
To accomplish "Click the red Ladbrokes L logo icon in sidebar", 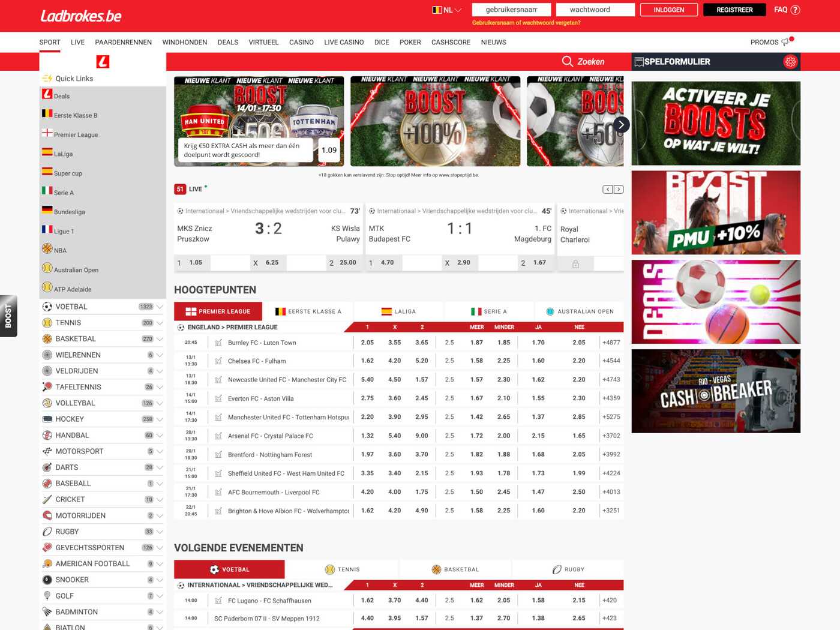I will pyautogui.click(x=103, y=61).
